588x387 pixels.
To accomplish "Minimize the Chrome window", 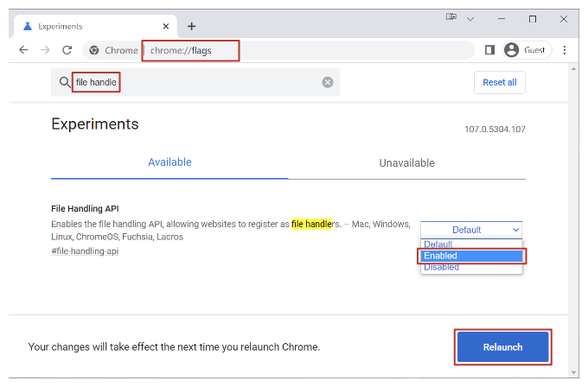I will point(502,19).
